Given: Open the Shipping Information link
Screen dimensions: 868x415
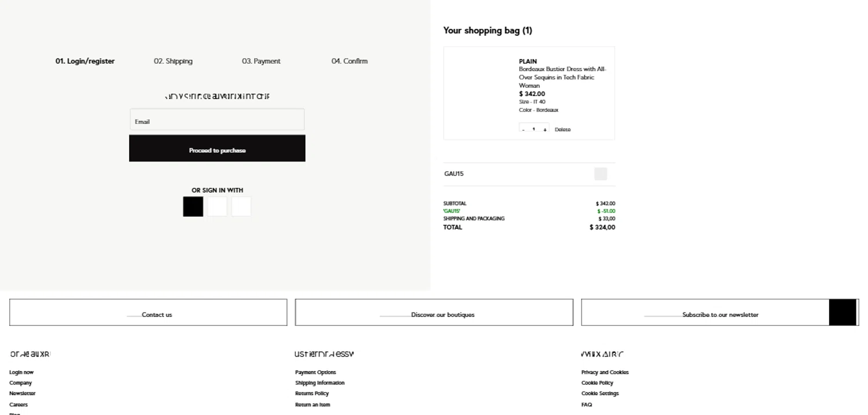Looking at the screenshot, I should click(319, 383).
